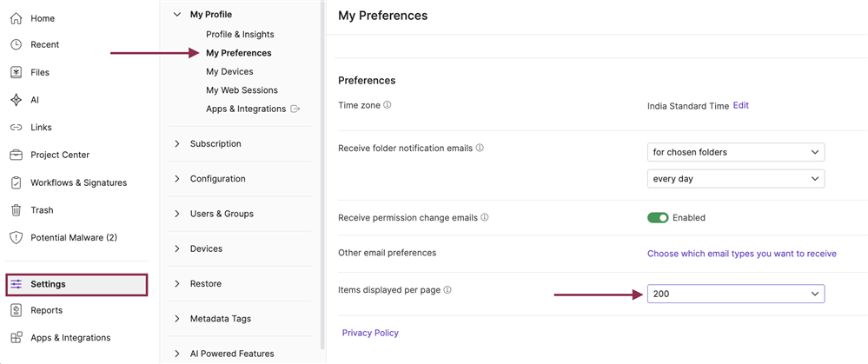This screenshot has width=868, height=364.
Task: Open the Potential Malware shield icon
Action: tap(17, 238)
